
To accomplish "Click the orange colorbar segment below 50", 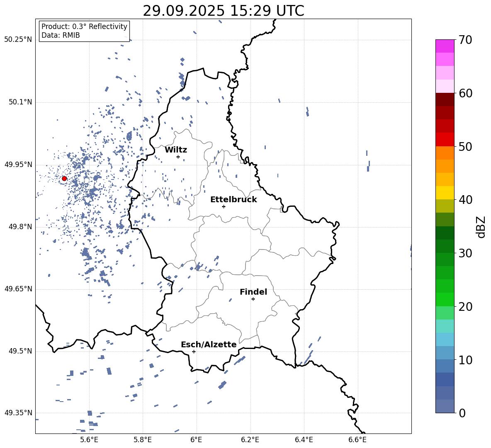I will click(x=445, y=153).
